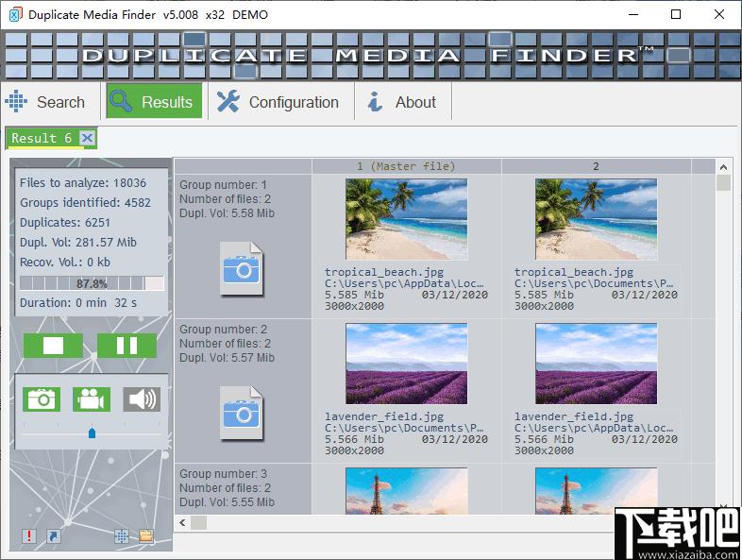Select the lavender_field thumbnail in column 2
This screenshot has width=742, height=560.
click(597, 364)
